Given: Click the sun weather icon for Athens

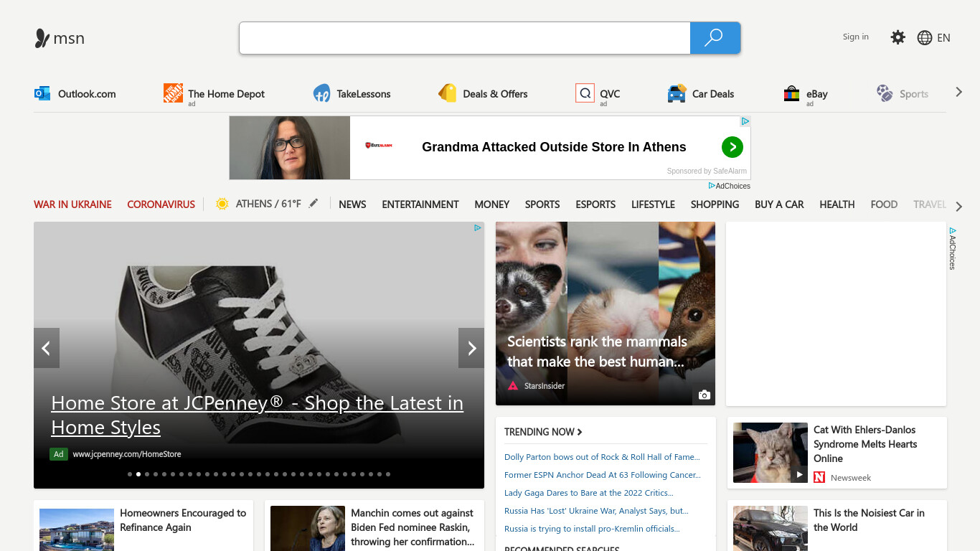Looking at the screenshot, I should coord(222,204).
